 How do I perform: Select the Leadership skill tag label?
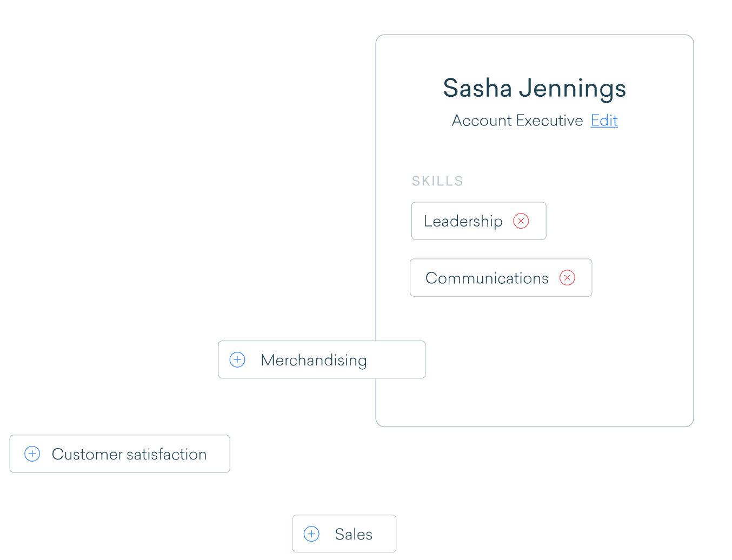tap(463, 221)
